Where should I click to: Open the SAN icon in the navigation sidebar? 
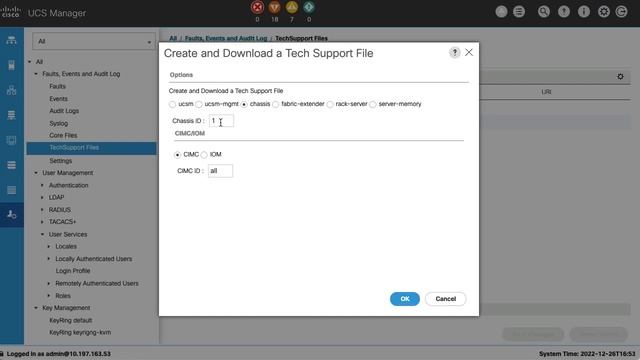[11, 115]
